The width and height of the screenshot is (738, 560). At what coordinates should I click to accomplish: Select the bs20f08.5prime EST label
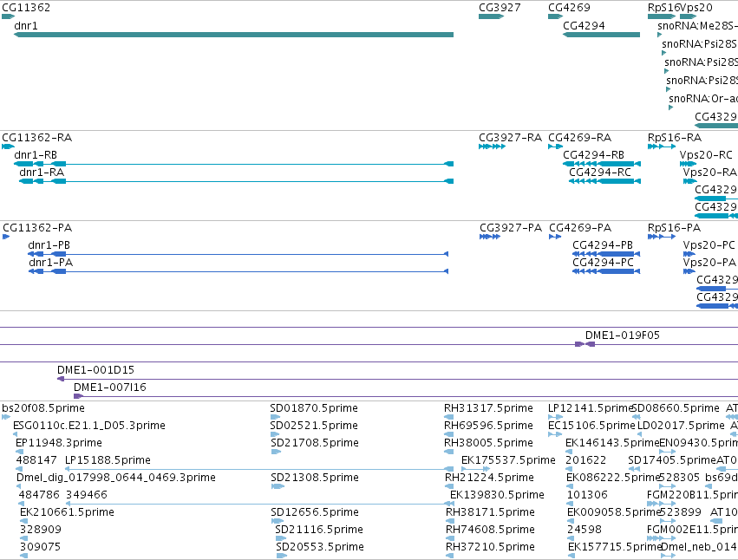[43, 408]
